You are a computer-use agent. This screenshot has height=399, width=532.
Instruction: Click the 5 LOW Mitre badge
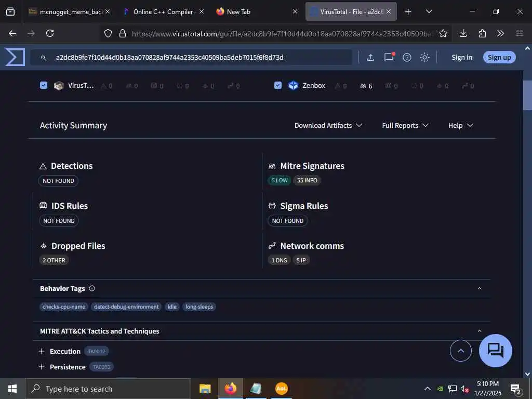(280, 180)
